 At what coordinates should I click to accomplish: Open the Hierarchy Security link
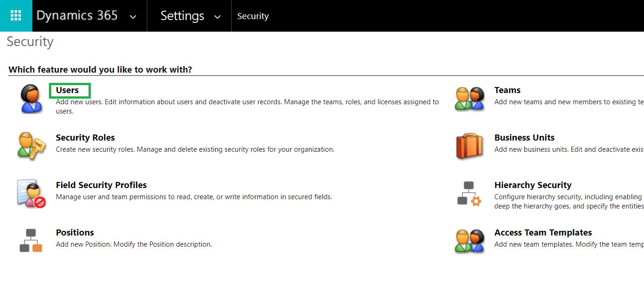pos(533,185)
